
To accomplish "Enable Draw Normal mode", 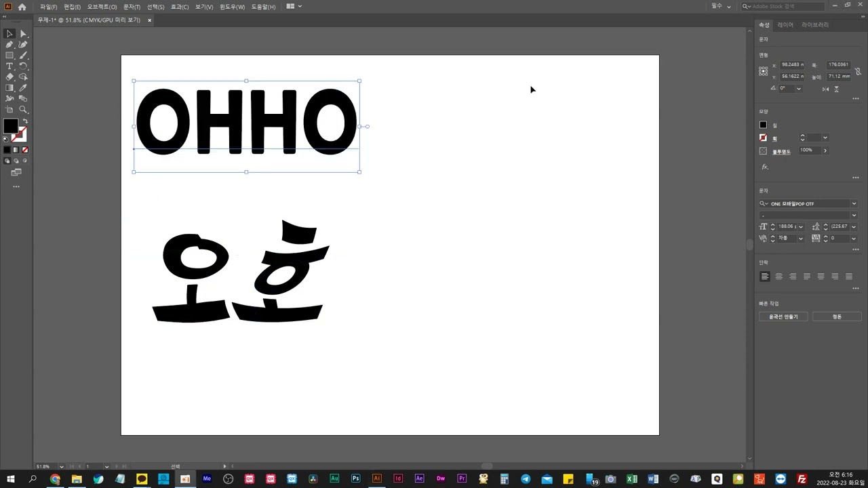I will pyautogui.click(x=7, y=161).
